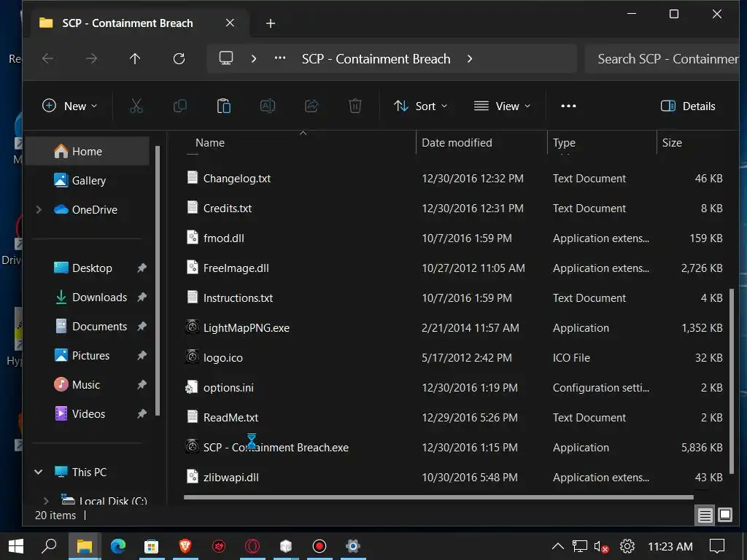Click the Share icon in toolbar
This screenshot has width=747, height=560.
point(311,106)
